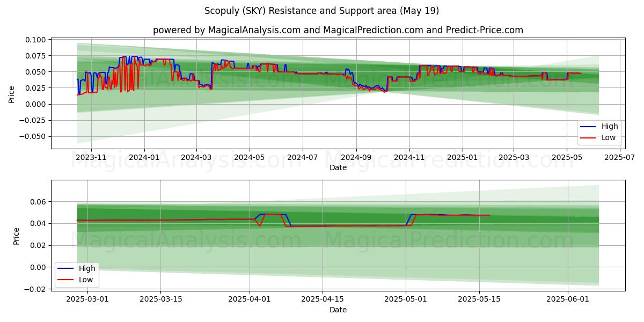Viewport: 644px width, 322px height.
Task: Click the 'Date' x-axis label under the bottom chart
Action: 338,310
